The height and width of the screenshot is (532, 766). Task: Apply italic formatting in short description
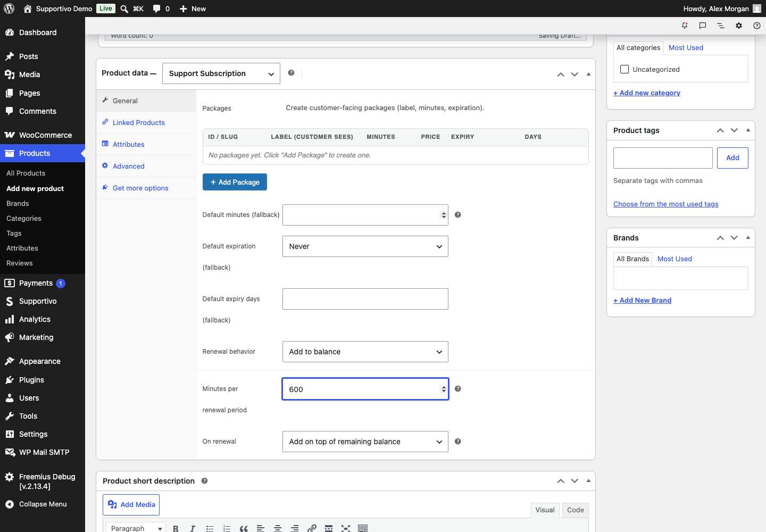point(193,528)
